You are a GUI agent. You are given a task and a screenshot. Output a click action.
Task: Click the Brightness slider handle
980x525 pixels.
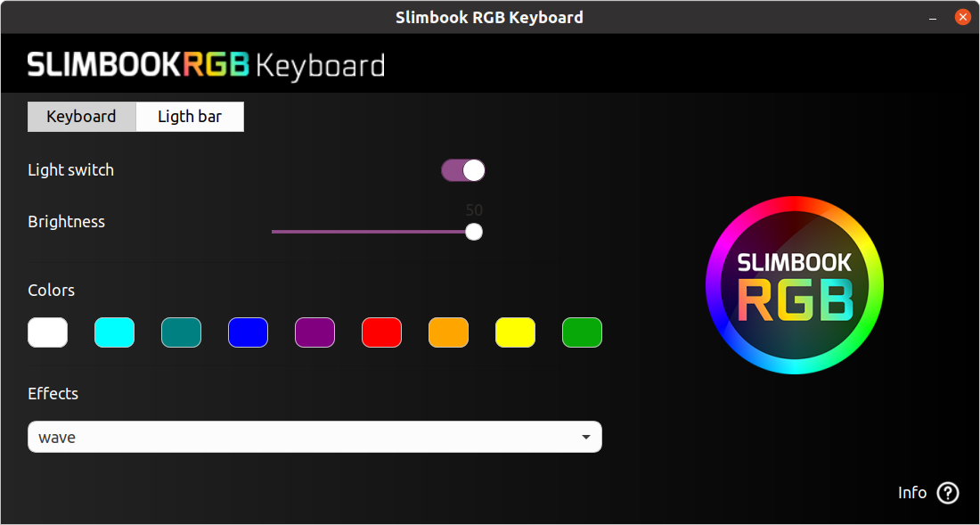(474, 231)
